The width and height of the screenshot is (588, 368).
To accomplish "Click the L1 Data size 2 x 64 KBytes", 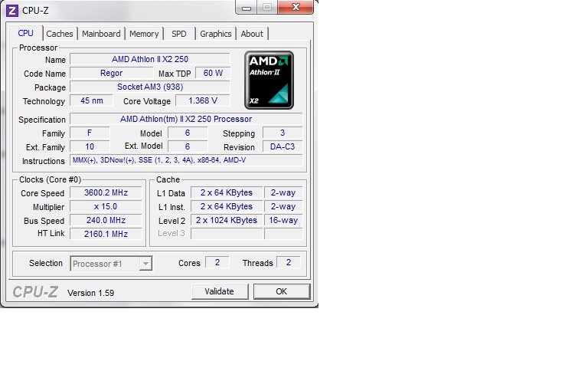I will [227, 192].
